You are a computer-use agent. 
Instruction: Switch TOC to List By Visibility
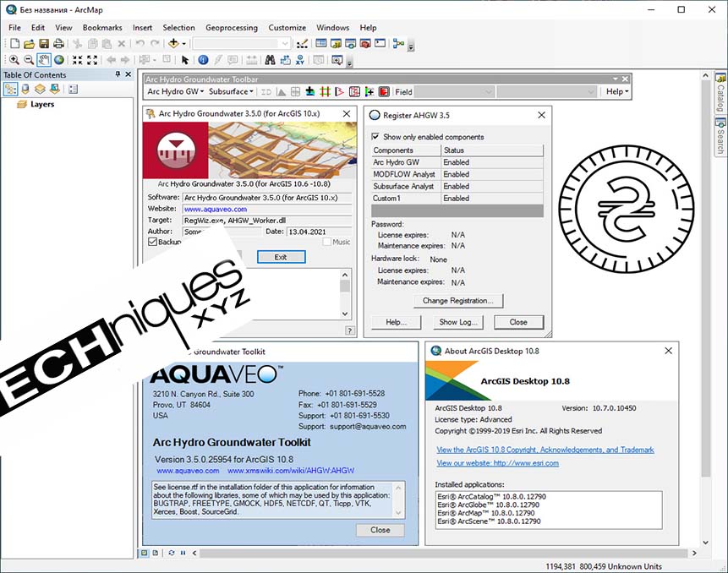point(40,89)
